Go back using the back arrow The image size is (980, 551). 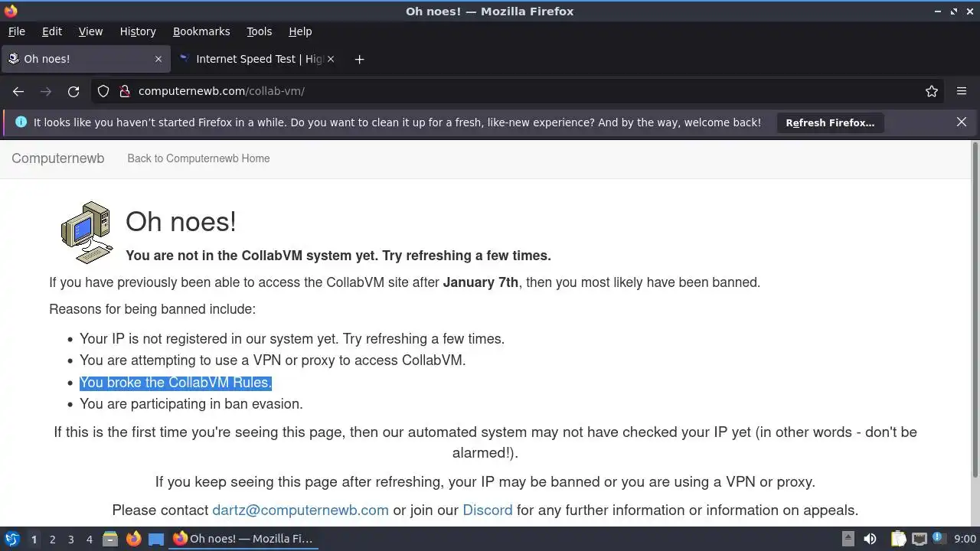18,91
